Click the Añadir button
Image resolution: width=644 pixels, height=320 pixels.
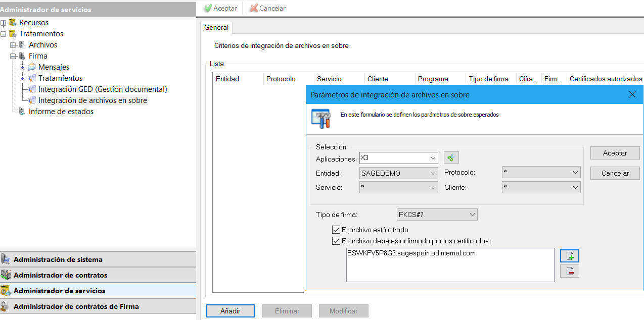230,311
